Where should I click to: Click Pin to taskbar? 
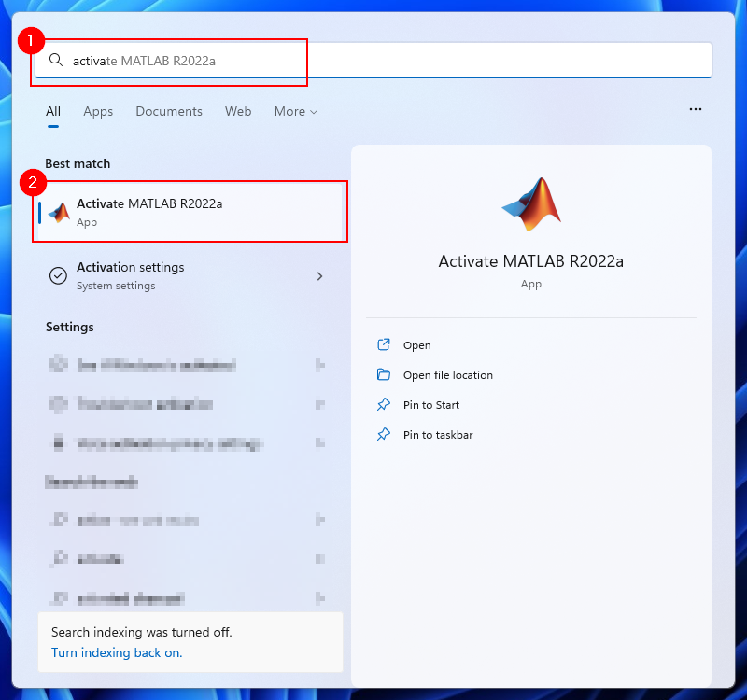438,435
